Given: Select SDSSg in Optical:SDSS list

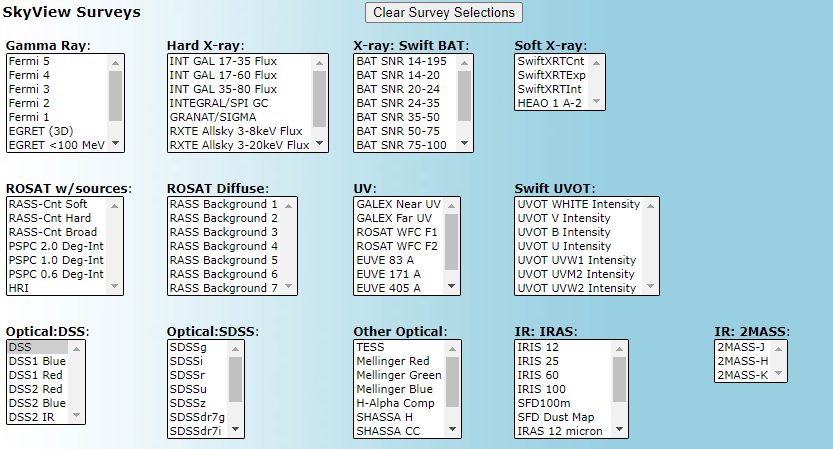Looking at the screenshot, I should 198,347.
